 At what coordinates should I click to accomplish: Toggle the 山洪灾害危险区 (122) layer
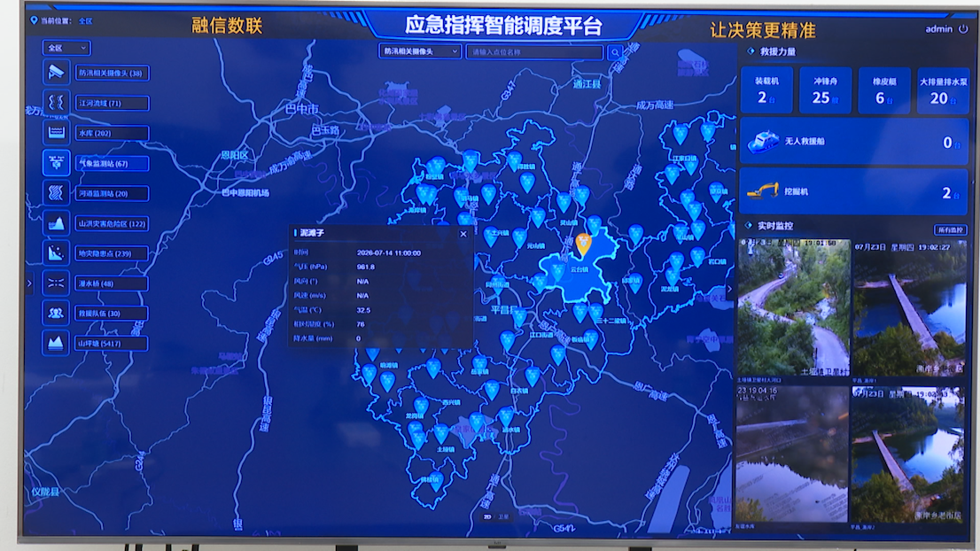coord(112,223)
